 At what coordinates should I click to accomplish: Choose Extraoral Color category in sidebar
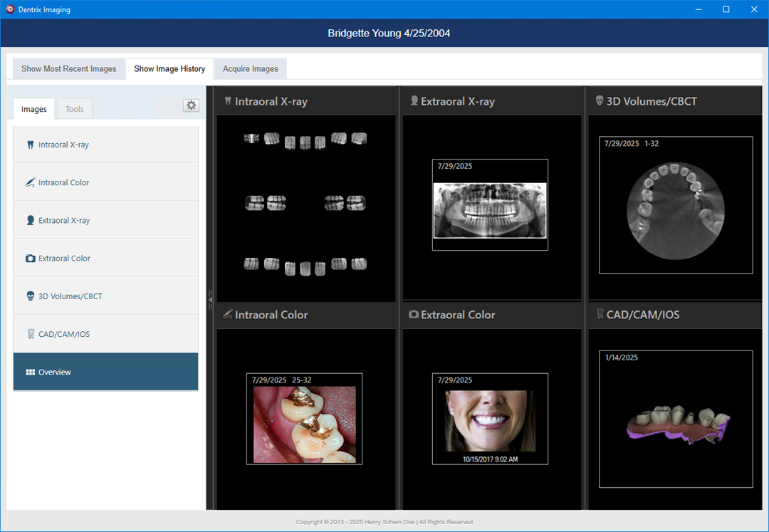106,259
